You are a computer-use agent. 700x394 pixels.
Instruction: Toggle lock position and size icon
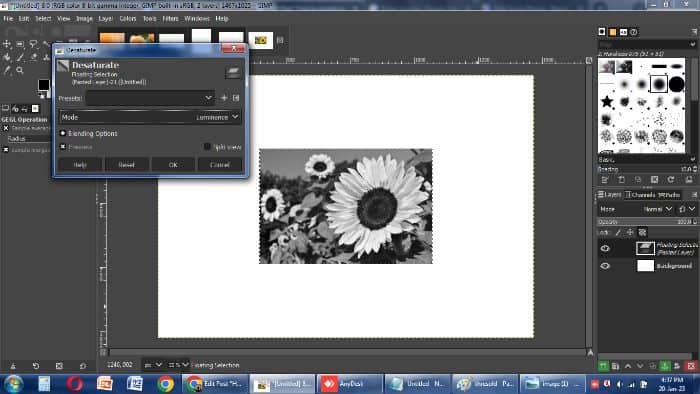coord(630,232)
